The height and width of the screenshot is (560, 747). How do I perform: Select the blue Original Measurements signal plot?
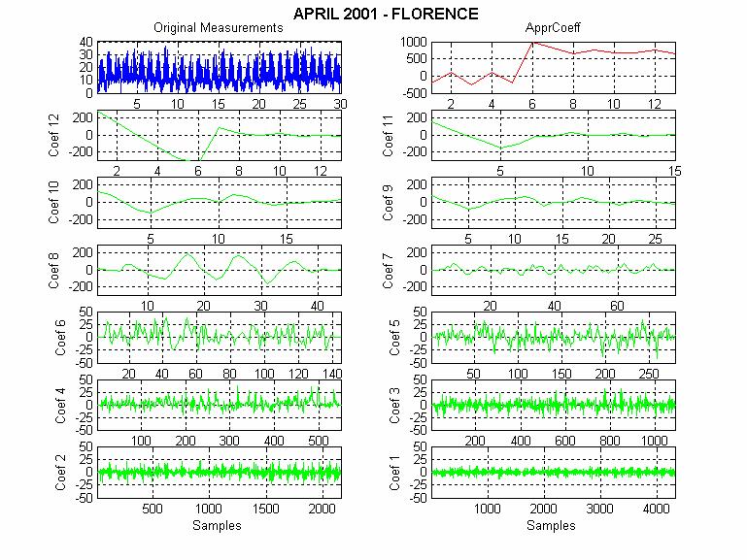[220, 68]
